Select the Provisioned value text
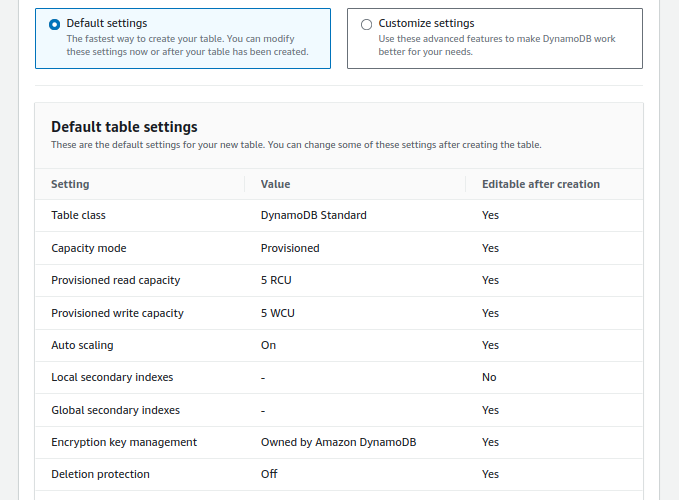This screenshot has height=500, width=679. click(x=290, y=248)
